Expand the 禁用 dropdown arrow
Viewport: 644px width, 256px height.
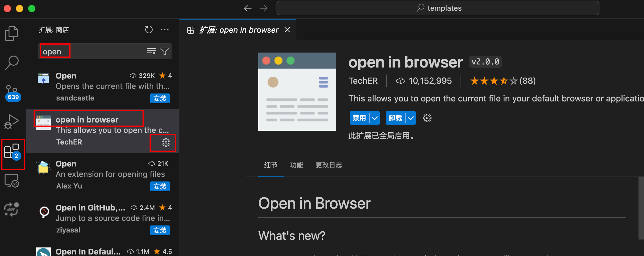(374, 118)
